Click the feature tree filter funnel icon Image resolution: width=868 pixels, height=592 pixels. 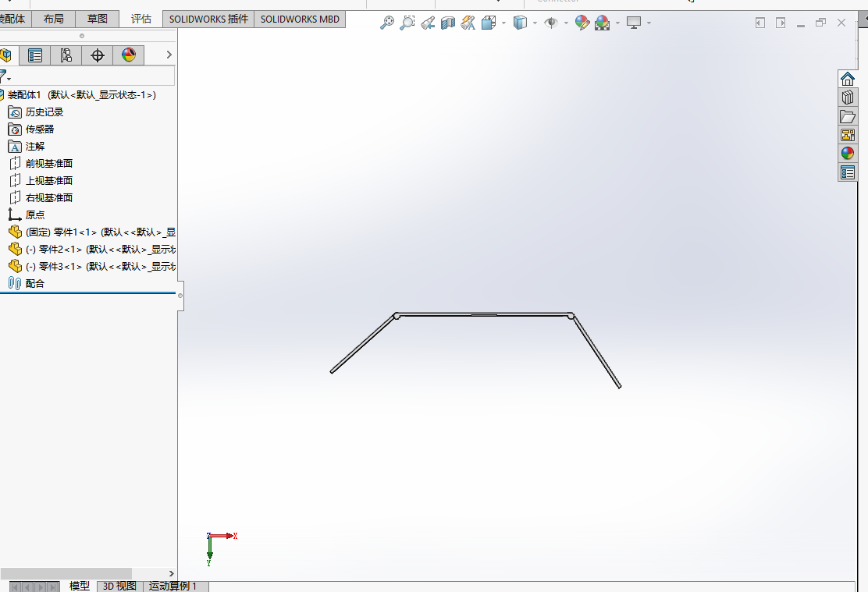5,76
